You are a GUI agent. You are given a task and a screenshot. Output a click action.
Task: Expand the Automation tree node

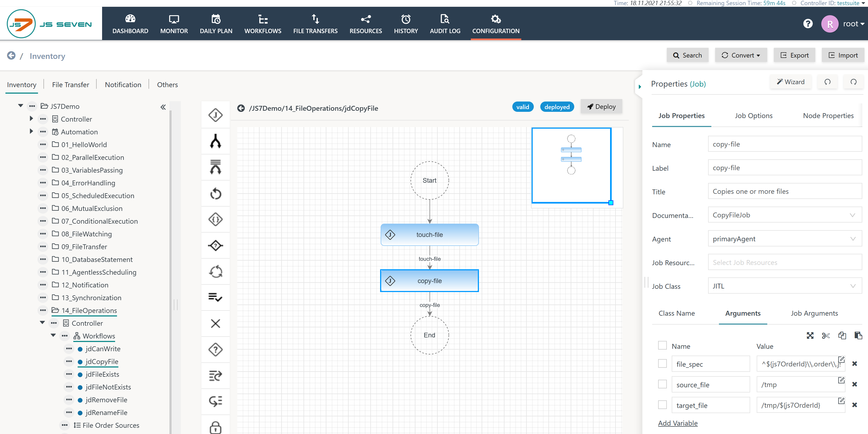(x=31, y=131)
